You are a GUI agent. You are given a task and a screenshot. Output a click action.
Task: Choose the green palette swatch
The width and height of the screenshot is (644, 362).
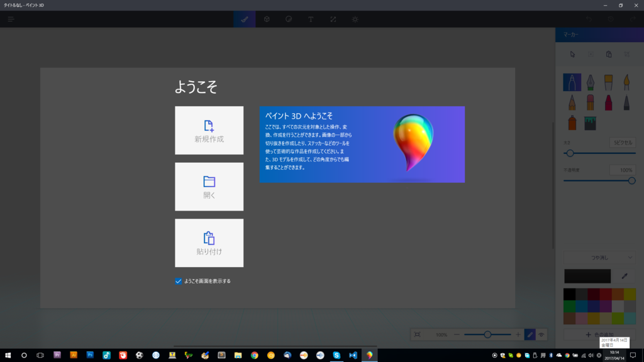tap(569, 306)
